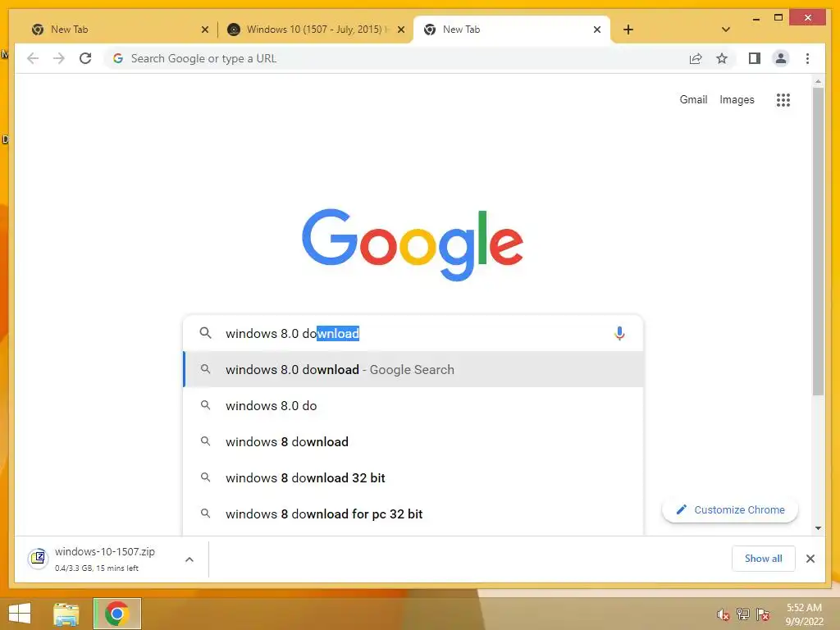Click the taskbar clock showing 5:52 AM
This screenshot has width=840, height=630.
pos(804,614)
